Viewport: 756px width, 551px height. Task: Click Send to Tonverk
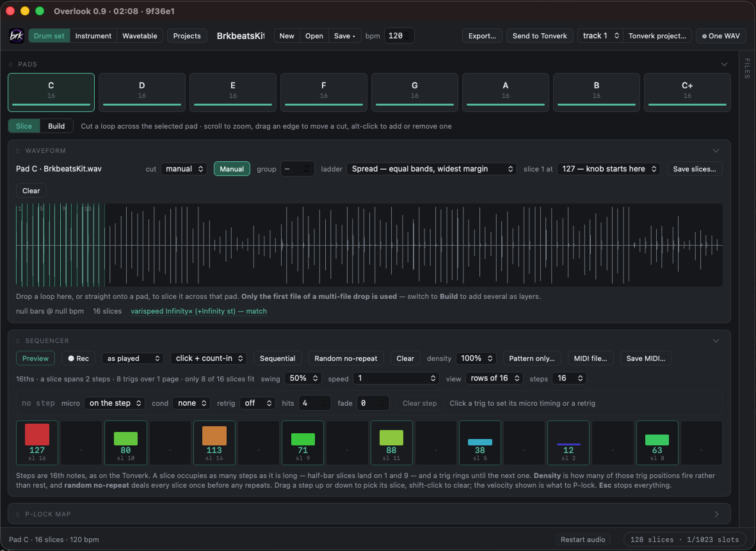[x=540, y=36]
